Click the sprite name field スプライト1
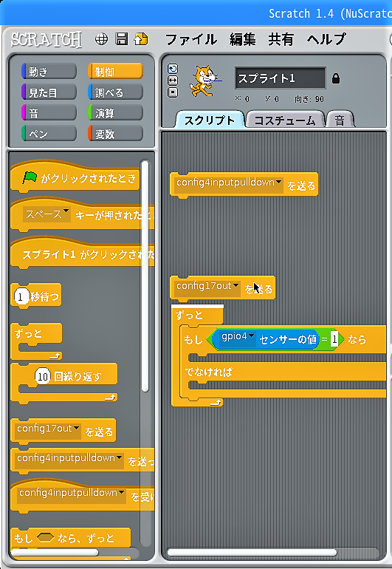 click(x=281, y=78)
